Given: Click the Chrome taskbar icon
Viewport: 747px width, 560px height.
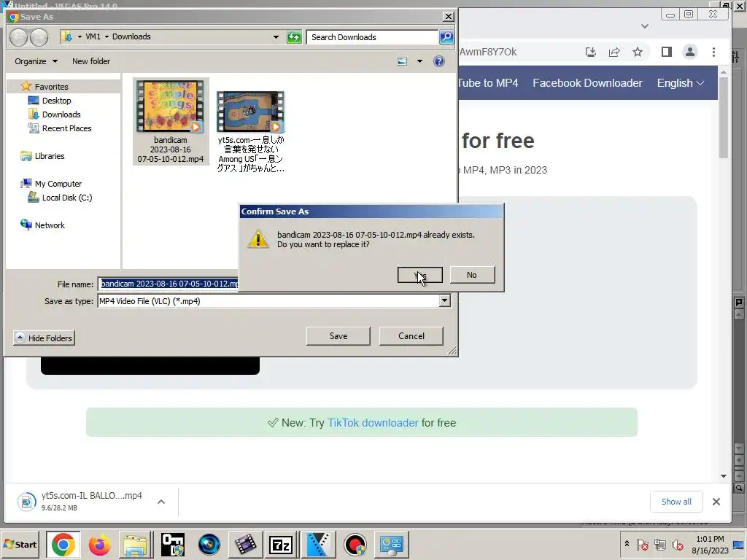Looking at the screenshot, I should tap(63, 545).
